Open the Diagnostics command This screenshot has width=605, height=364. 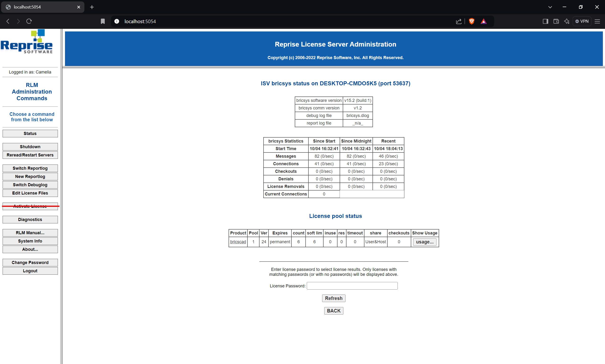30,220
